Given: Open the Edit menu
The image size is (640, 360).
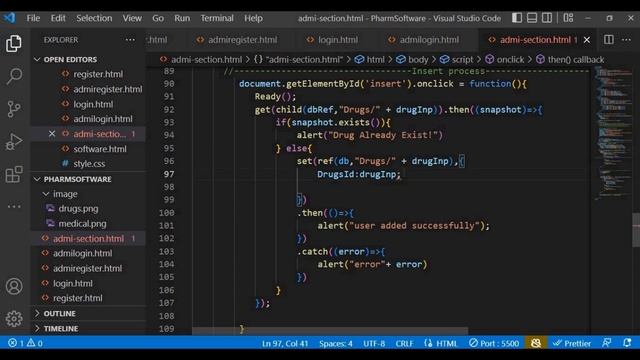Looking at the screenshot, I should [x=58, y=18].
